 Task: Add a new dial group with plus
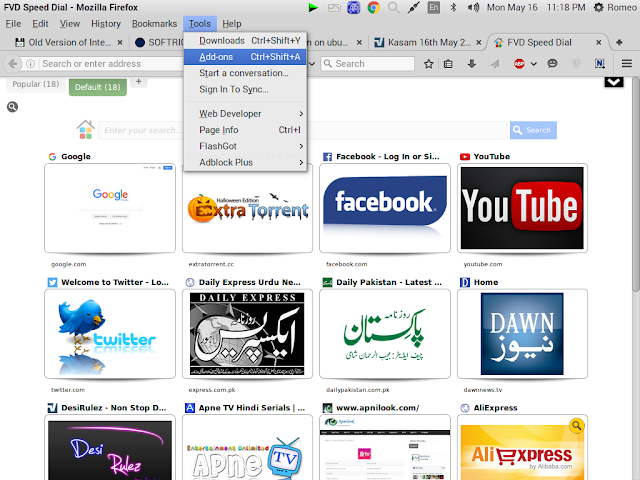(x=139, y=82)
